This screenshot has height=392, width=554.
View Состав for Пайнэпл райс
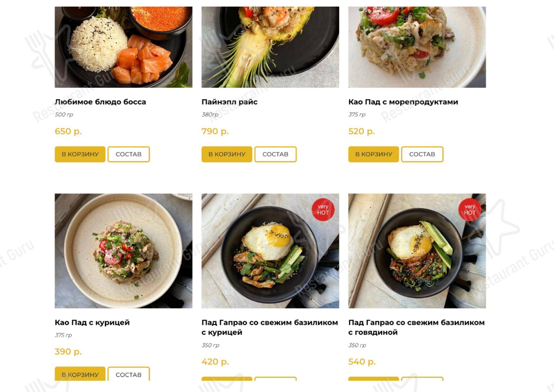(x=275, y=154)
